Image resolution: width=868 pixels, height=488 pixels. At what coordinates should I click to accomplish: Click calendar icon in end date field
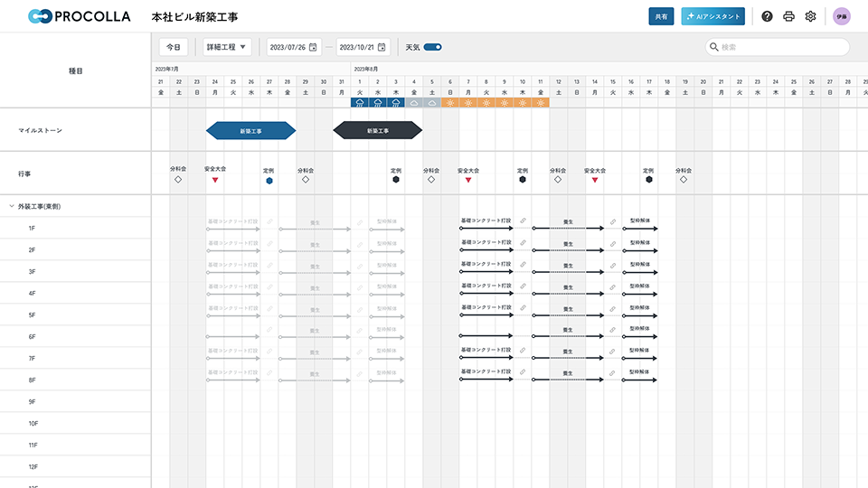(x=382, y=47)
